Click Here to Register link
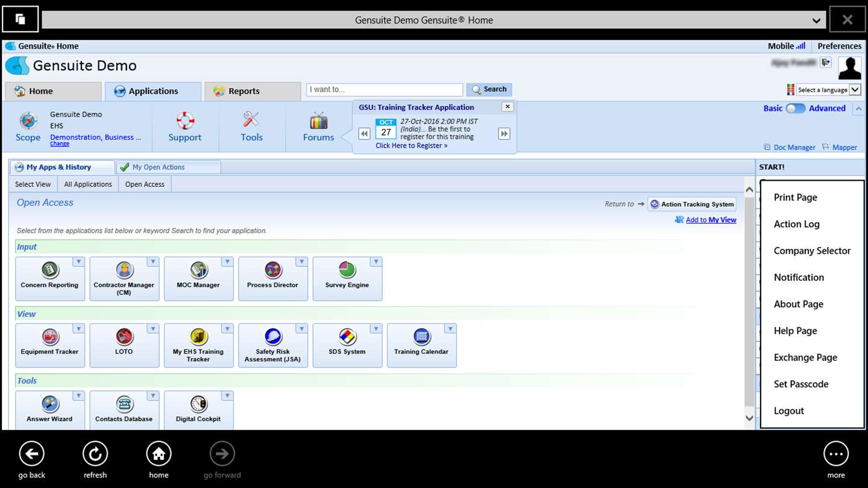 click(412, 146)
